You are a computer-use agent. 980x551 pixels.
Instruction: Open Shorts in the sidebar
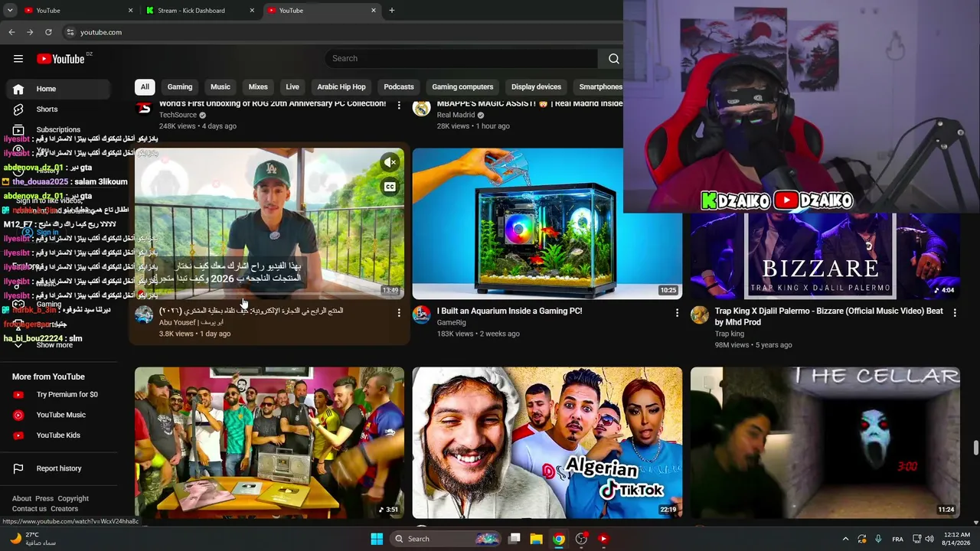pos(58,109)
